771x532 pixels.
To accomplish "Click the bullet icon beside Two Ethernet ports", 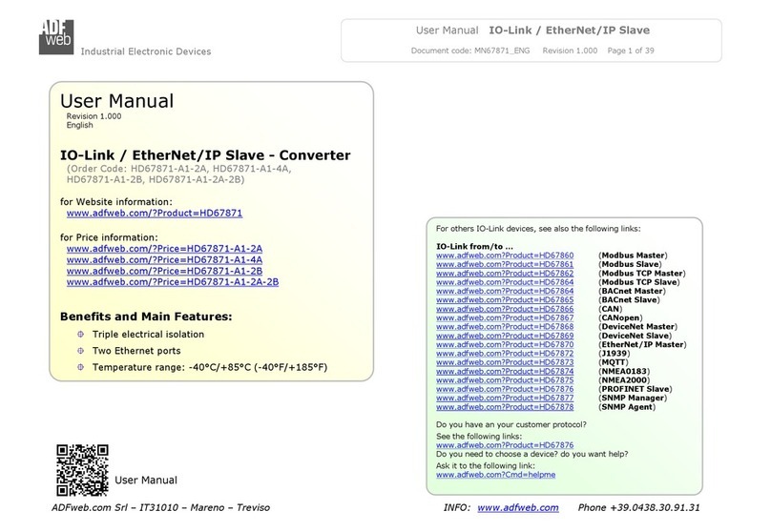I will point(81,351).
